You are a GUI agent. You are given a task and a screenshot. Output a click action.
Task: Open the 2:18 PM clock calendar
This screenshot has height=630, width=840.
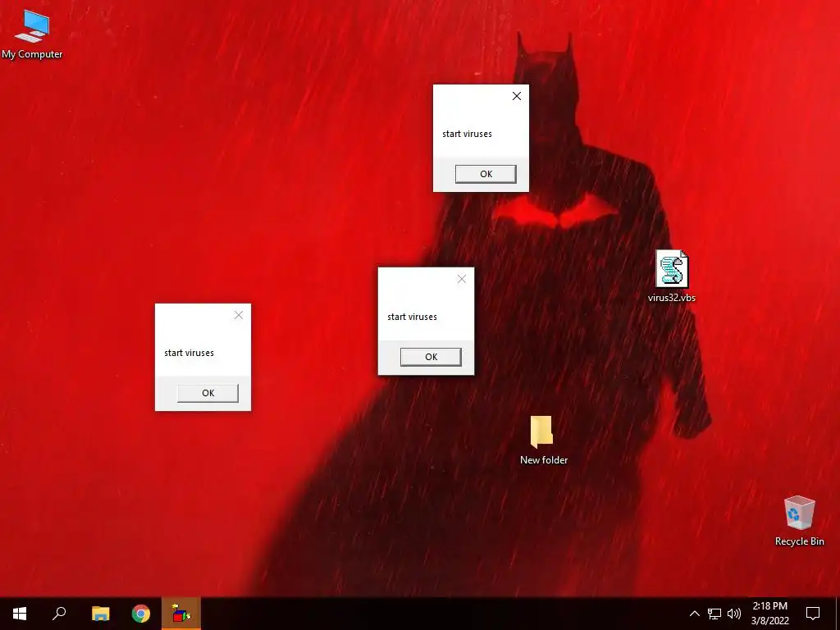[x=769, y=614]
